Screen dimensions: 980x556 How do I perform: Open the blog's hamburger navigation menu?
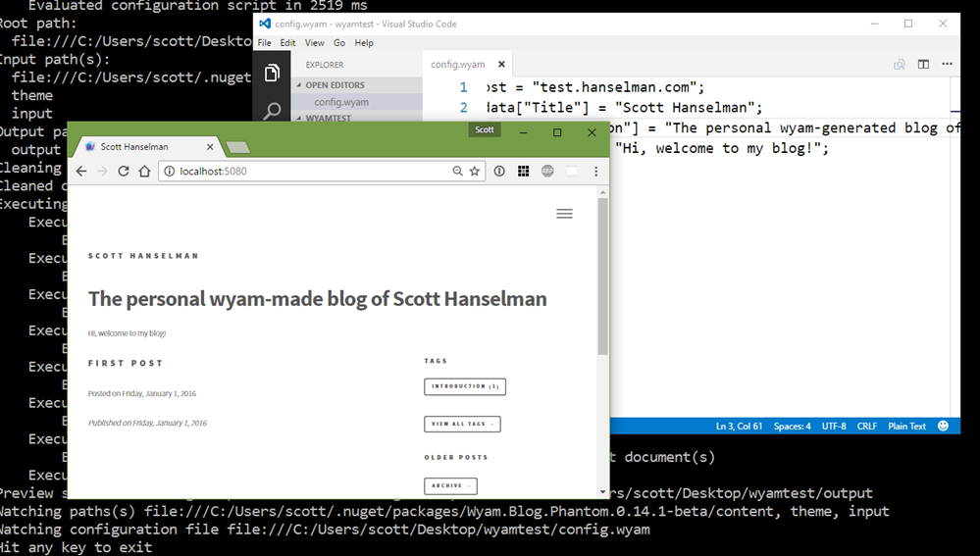pos(564,214)
